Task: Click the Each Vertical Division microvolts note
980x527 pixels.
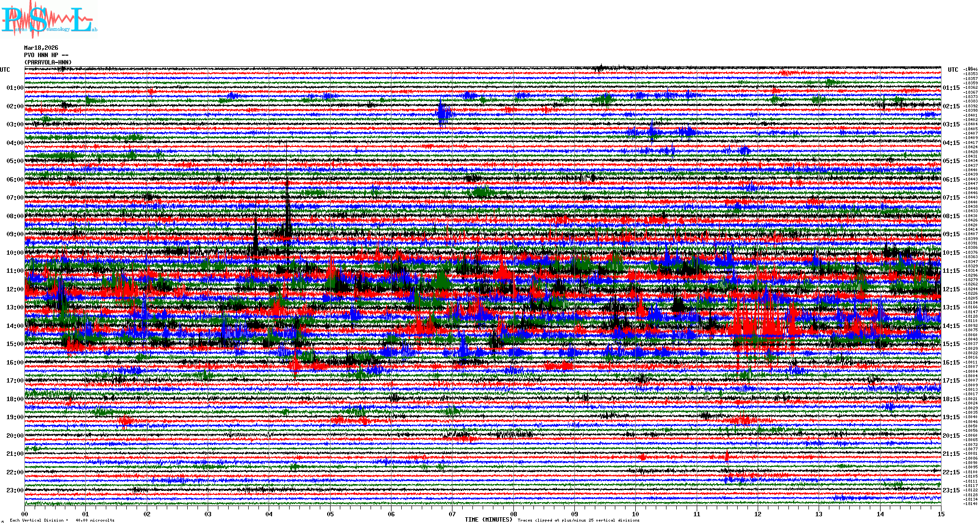Action: tap(62, 520)
